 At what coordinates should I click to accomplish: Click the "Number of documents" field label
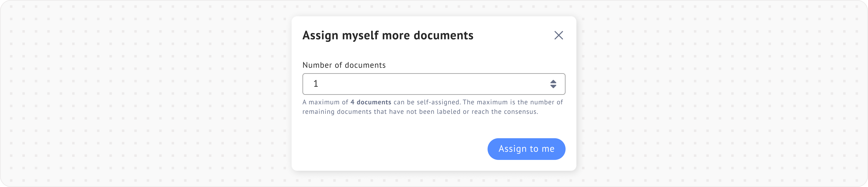pos(344,65)
